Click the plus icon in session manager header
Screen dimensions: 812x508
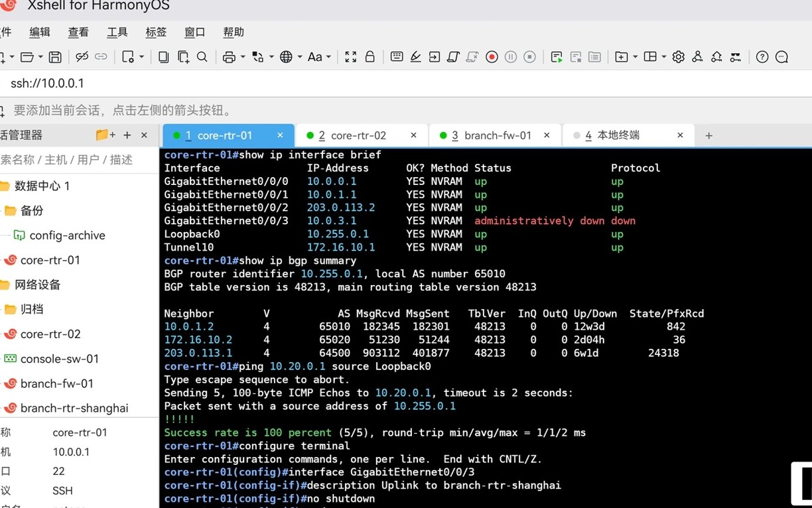127,135
